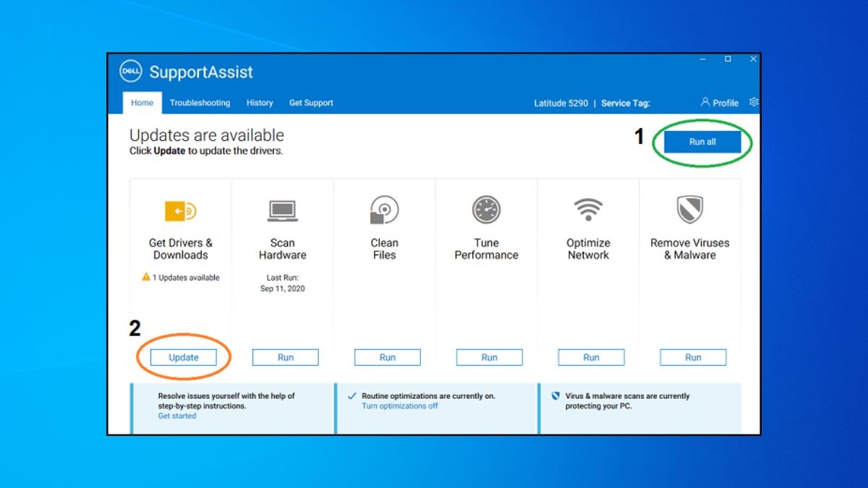Open the Get started link
The image size is (868, 488).
click(177, 416)
